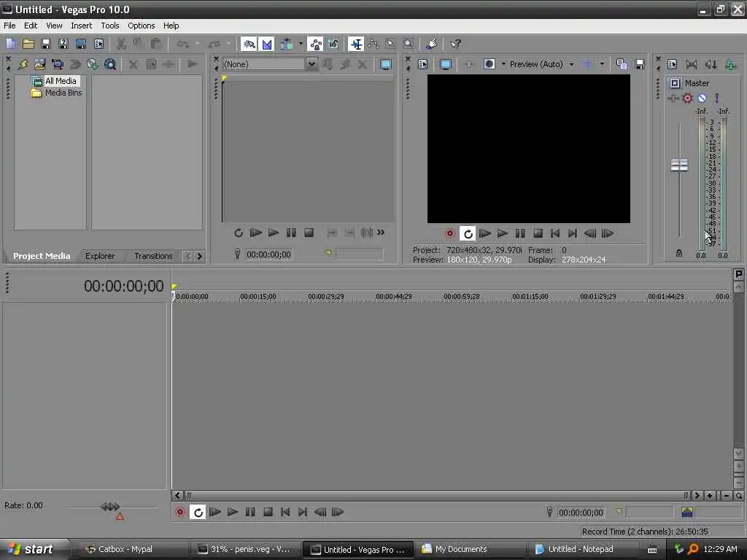Open the Auto Ripple mode dropdown arrow
Viewport: 747px width, 560px height.
[x=300, y=44]
